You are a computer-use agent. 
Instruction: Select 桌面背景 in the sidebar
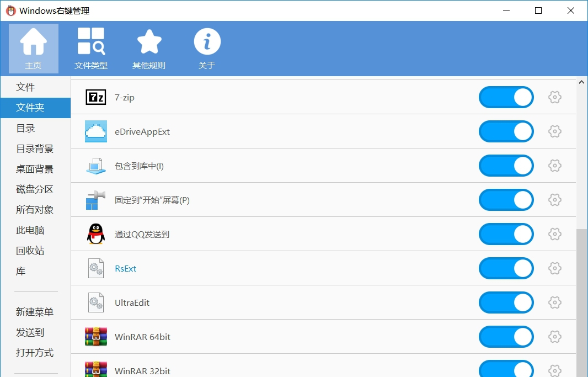(x=34, y=169)
